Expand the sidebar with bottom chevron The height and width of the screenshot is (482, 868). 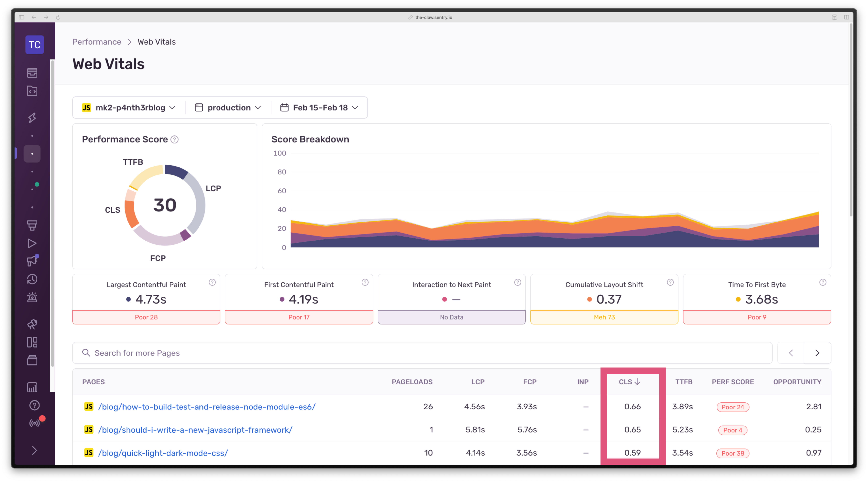click(34, 450)
